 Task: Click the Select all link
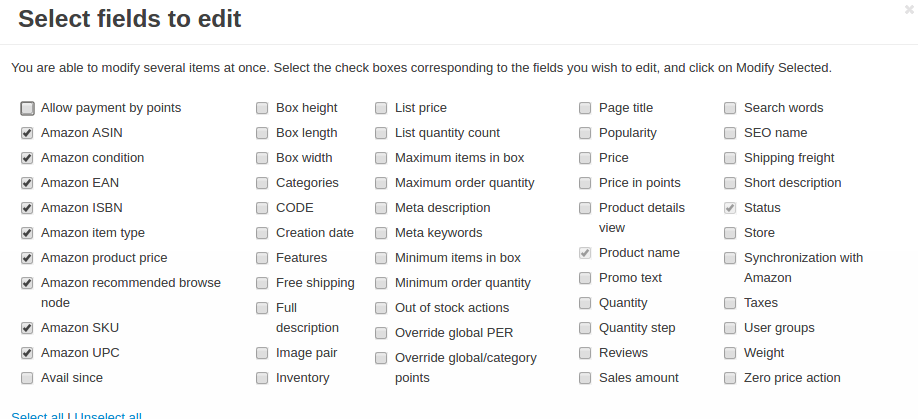tap(37, 415)
